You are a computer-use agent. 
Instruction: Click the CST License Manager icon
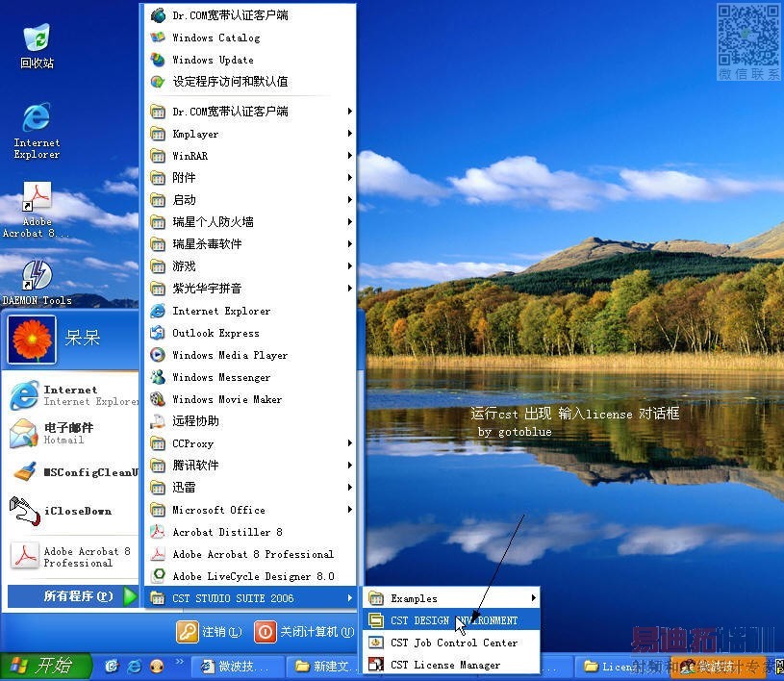(376, 665)
